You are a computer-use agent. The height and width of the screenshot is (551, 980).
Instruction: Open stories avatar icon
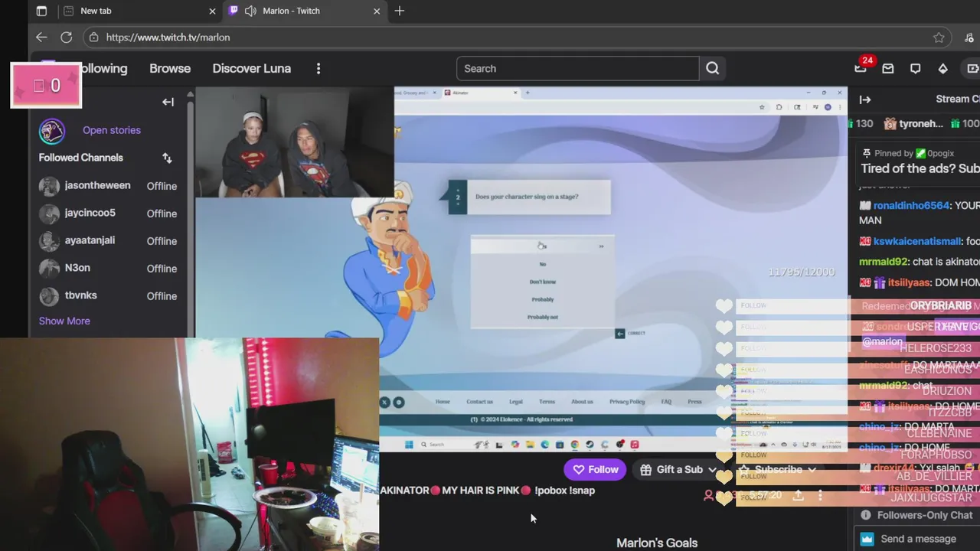pyautogui.click(x=51, y=131)
